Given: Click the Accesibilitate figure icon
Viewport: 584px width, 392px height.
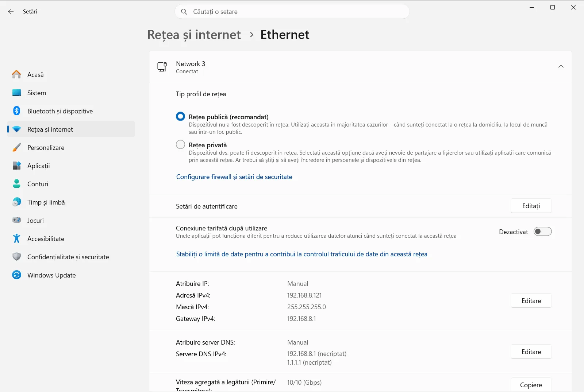Looking at the screenshot, I should [x=16, y=238].
